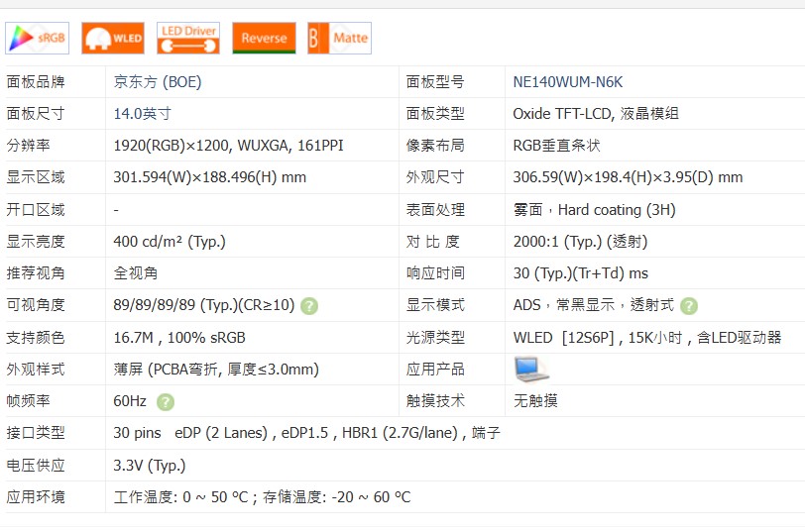Click the 面板品牌 row label
The width and height of the screenshot is (805, 532).
(36, 82)
